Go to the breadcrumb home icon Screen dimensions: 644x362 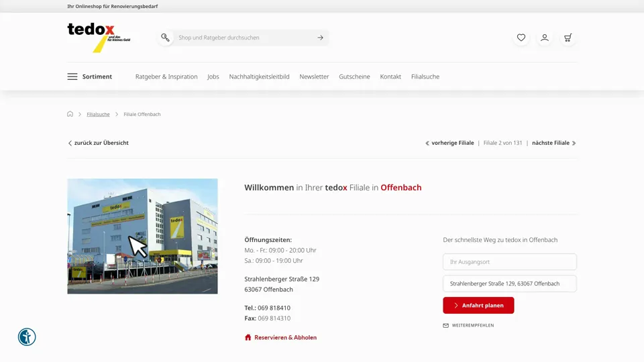(70, 114)
